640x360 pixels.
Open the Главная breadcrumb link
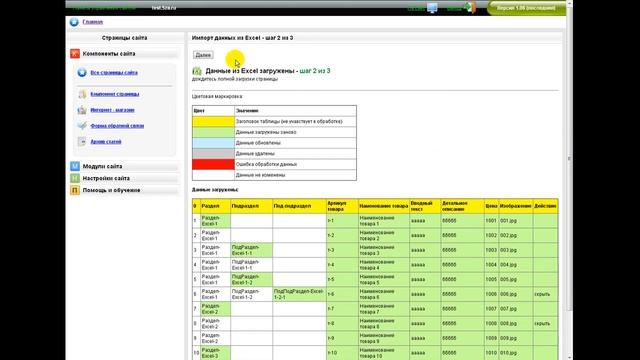93,22
